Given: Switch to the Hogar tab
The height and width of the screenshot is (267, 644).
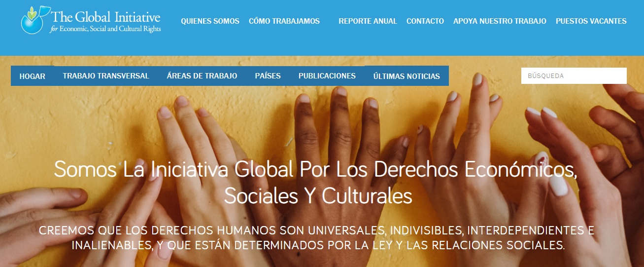Looking at the screenshot, I should click(x=33, y=76).
